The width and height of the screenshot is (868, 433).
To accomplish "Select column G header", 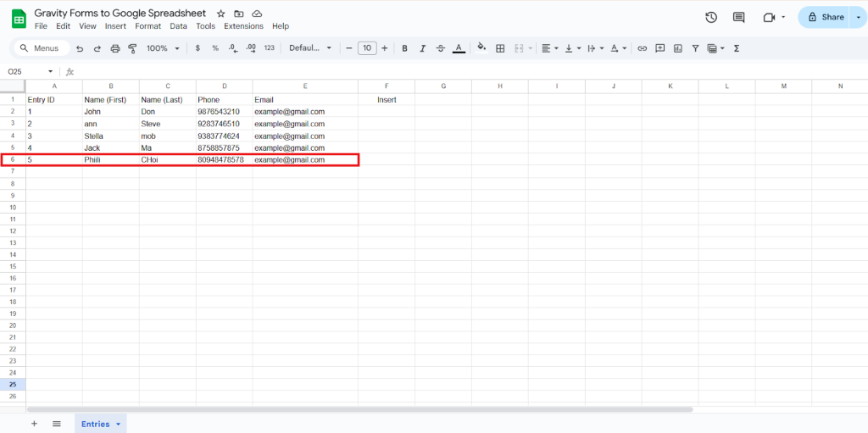I will coord(443,86).
